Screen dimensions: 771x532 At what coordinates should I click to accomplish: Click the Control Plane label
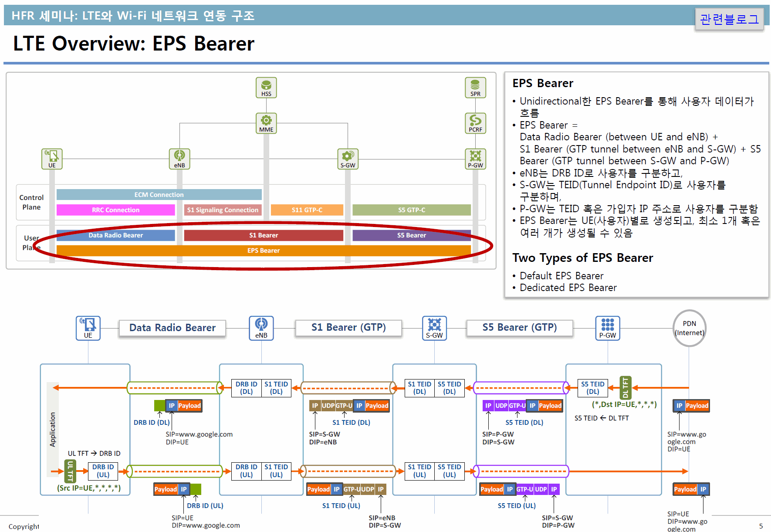[31, 202]
